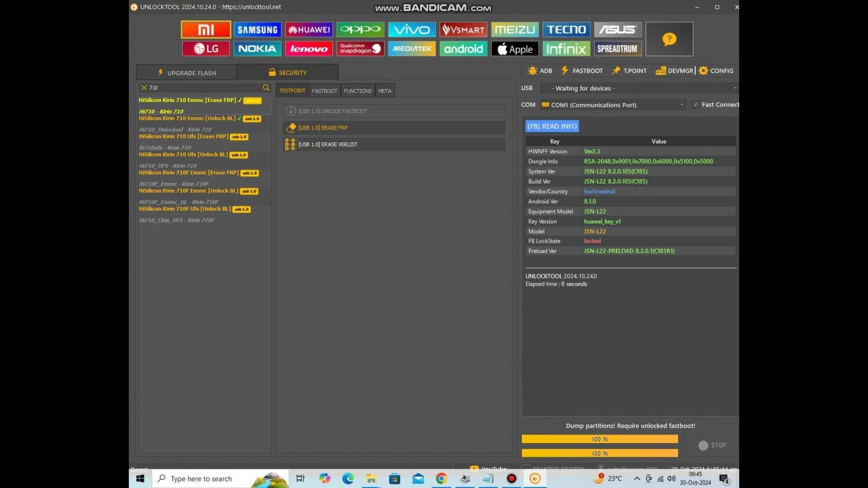
Task: Click the search magnifier icon
Action: tap(266, 88)
